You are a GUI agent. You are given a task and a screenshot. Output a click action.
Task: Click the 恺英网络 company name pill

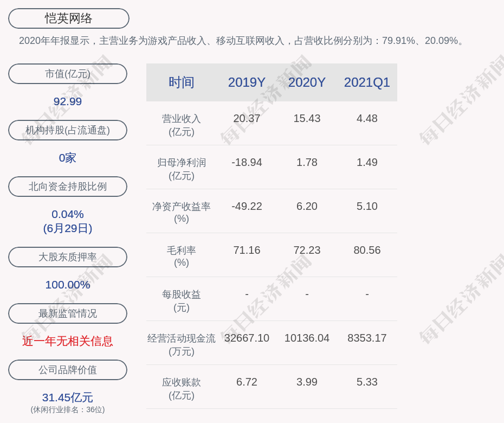[x=68, y=18]
